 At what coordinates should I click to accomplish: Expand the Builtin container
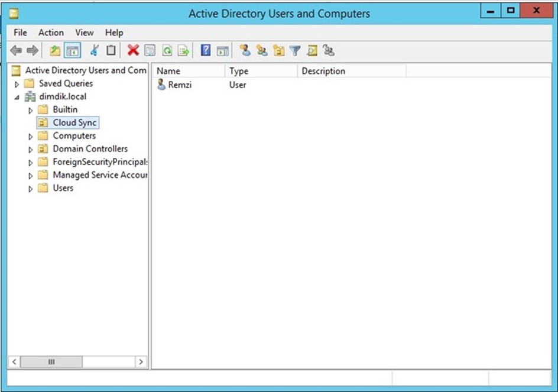point(30,111)
